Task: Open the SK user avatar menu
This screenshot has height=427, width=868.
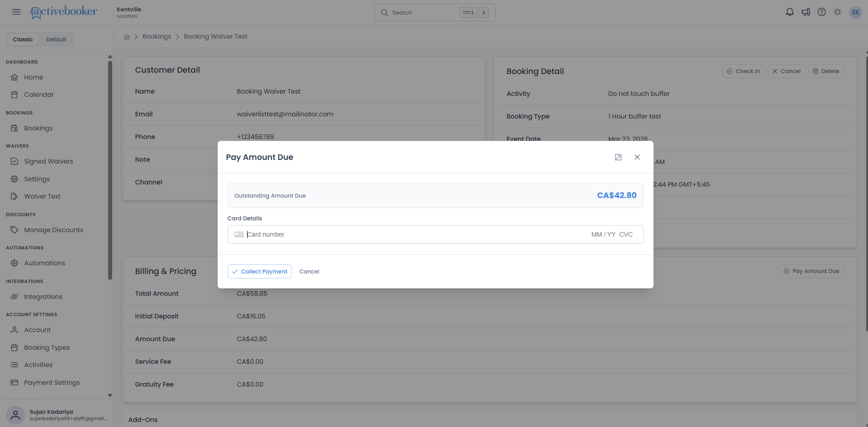Action: click(x=856, y=12)
